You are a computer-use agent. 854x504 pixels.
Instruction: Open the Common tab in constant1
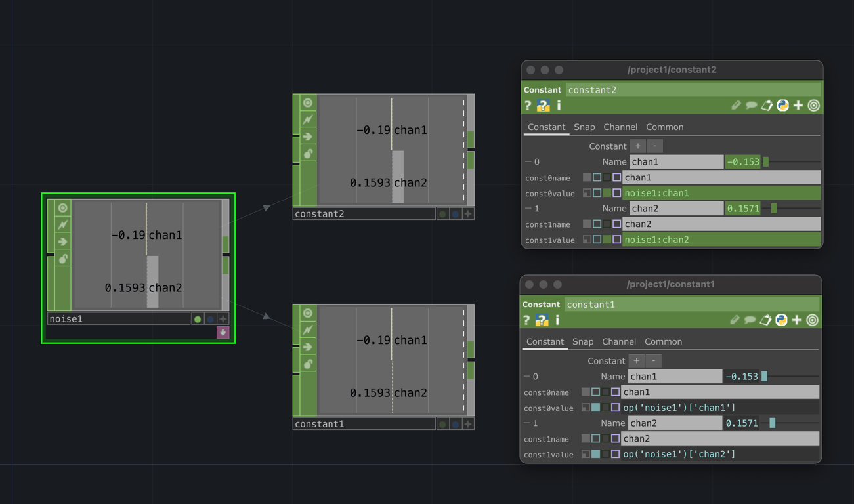tap(664, 341)
